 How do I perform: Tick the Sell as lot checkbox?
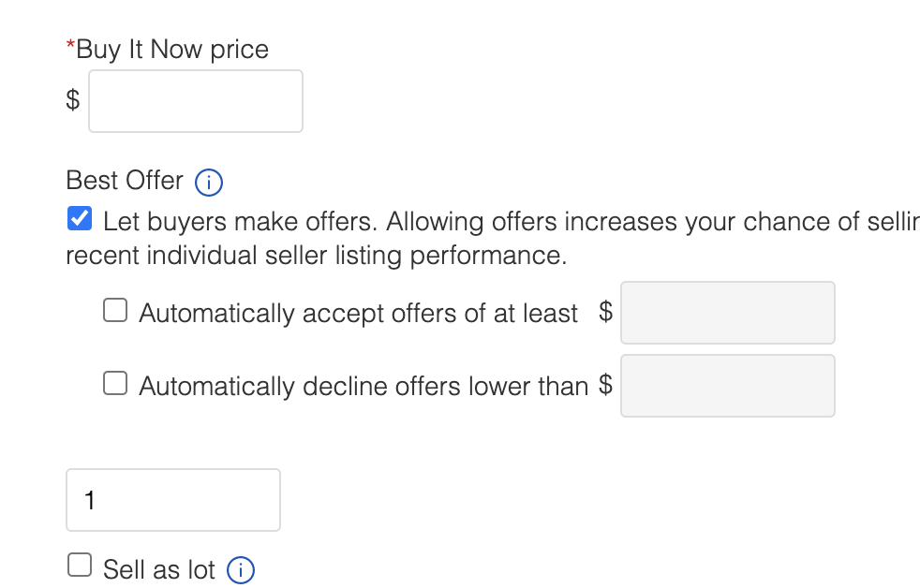[80, 566]
